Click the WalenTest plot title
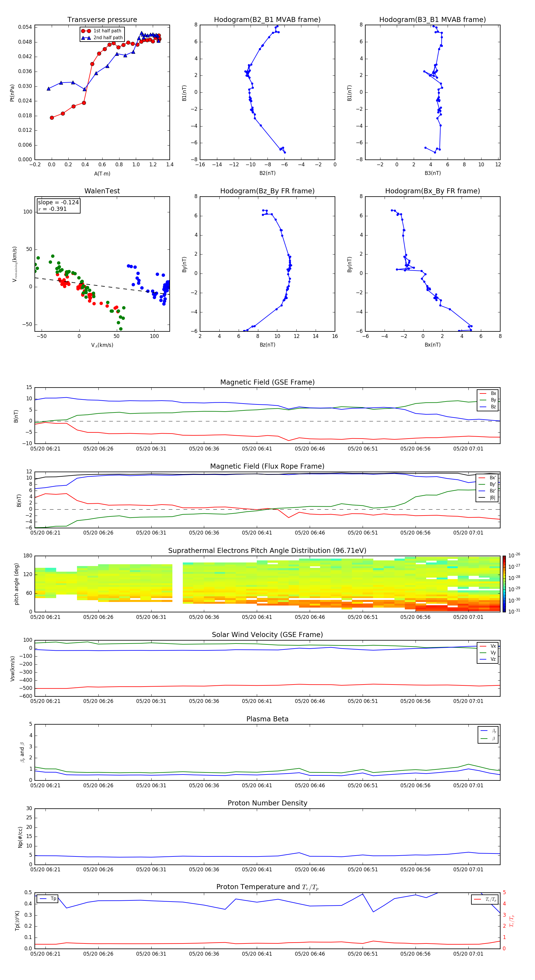The width and height of the screenshot is (535, 980). [102, 191]
